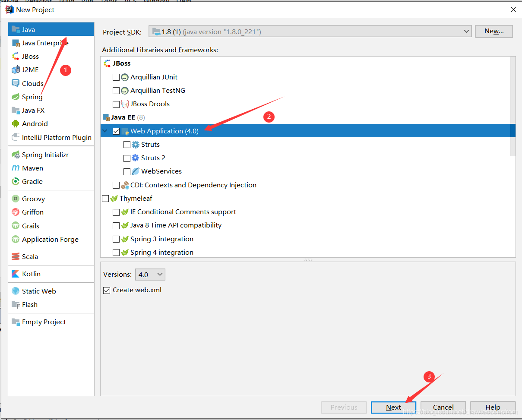Click the Java EE group header icon
522x420 pixels.
106,117
